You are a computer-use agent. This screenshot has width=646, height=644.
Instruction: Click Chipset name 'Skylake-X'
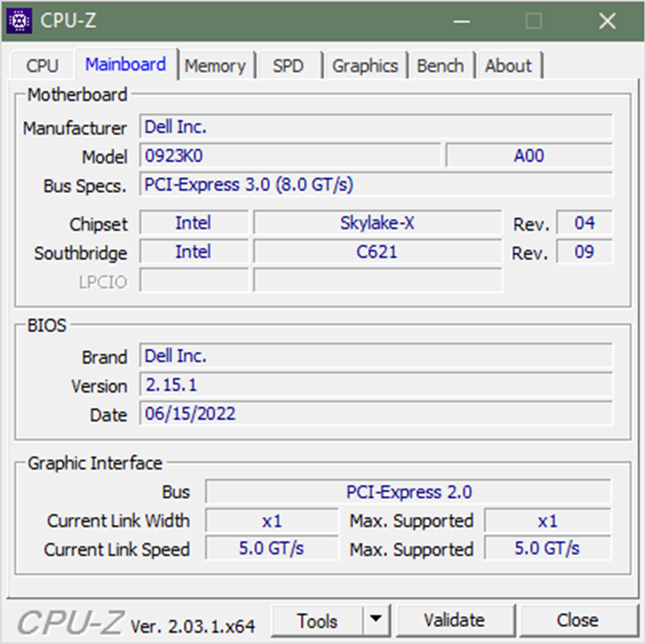coord(378,223)
